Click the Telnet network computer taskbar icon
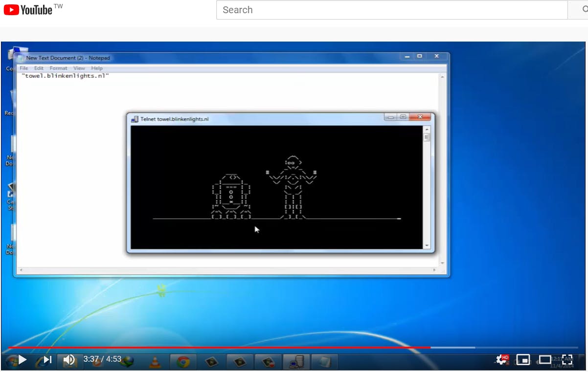The height and width of the screenshot is (372, 588). [x=296, y=362]
